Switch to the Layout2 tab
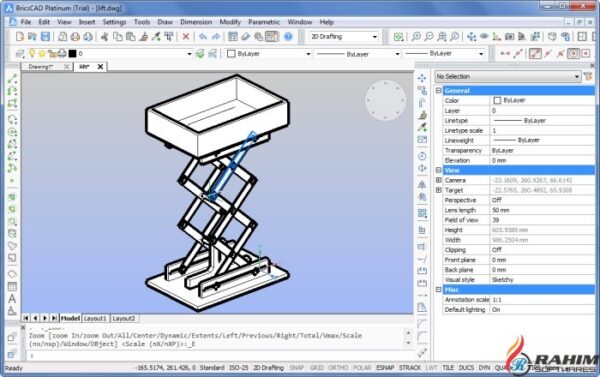The width and height of the screenshot is (600, 377). [x=124, y=318]
